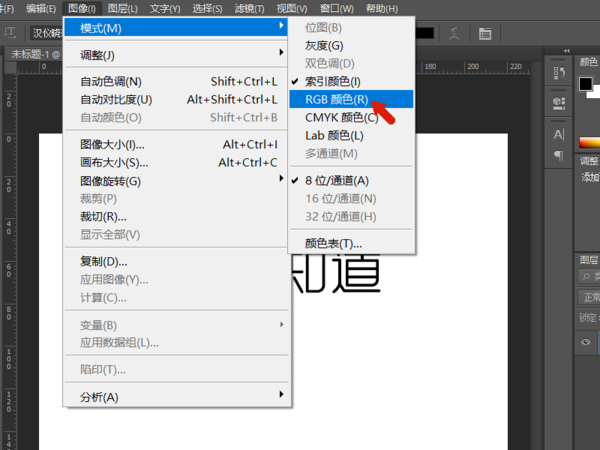The image size is (600, 450).
Task: Click the 图层 panel tab
Action: coord(589,260)
